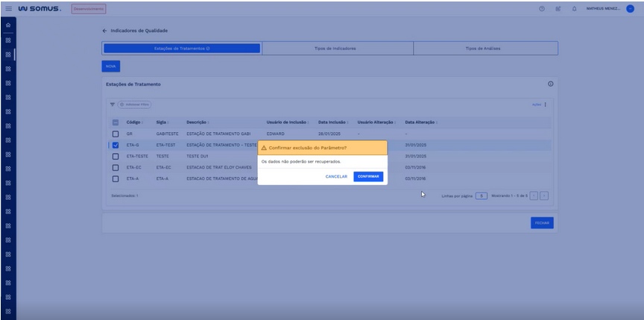Screen dimensions: 644x320
Task: Click the back arrow beside Indicadores de Qualidade
Action: coord(104,31)
